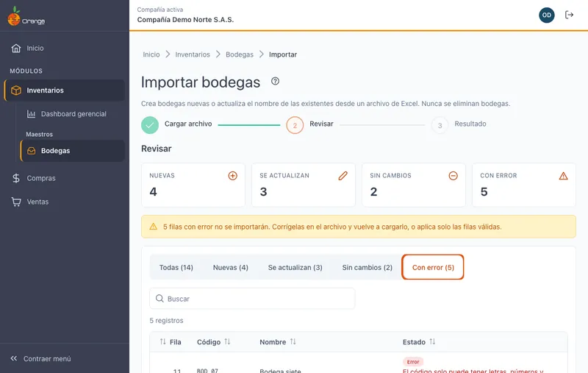
Task: Switch to the Sin cambios (2) tab
Action: point(367,267)
